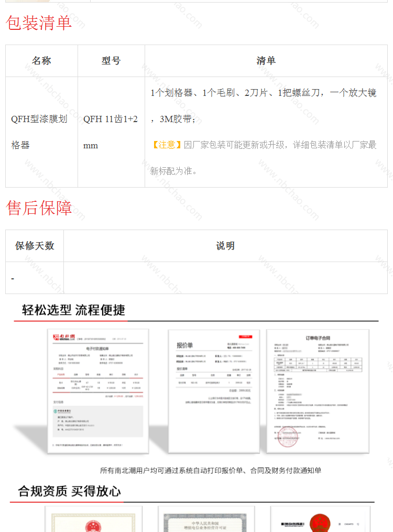Screen dimensions: 393x532
Task: Select the 清单 column header
Action: [x=266, y=61]
